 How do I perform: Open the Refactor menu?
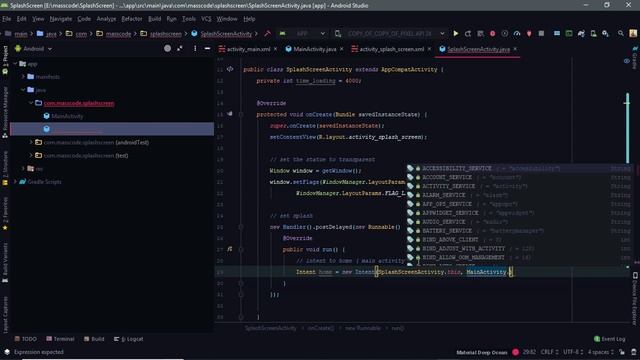(x=132, y=19)
